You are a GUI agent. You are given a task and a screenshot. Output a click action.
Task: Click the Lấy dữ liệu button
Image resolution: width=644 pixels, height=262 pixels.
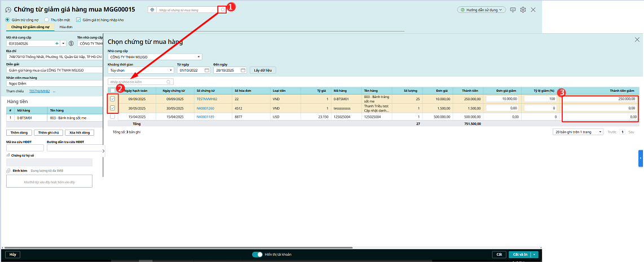[x=263, y=70]
